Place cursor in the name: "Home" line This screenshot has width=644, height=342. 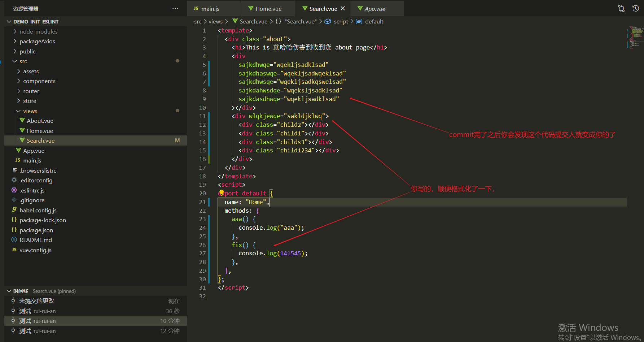coord(422,202)
